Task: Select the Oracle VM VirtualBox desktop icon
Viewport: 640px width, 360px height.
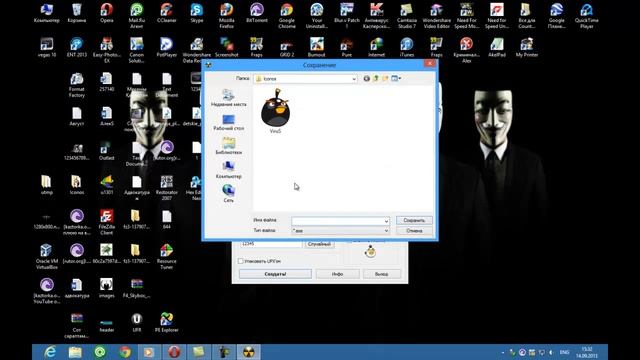Action: coord(47,257)
